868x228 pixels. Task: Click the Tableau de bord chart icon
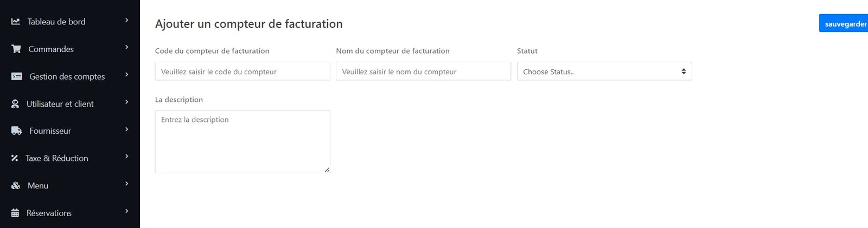[x=16, y=22]
